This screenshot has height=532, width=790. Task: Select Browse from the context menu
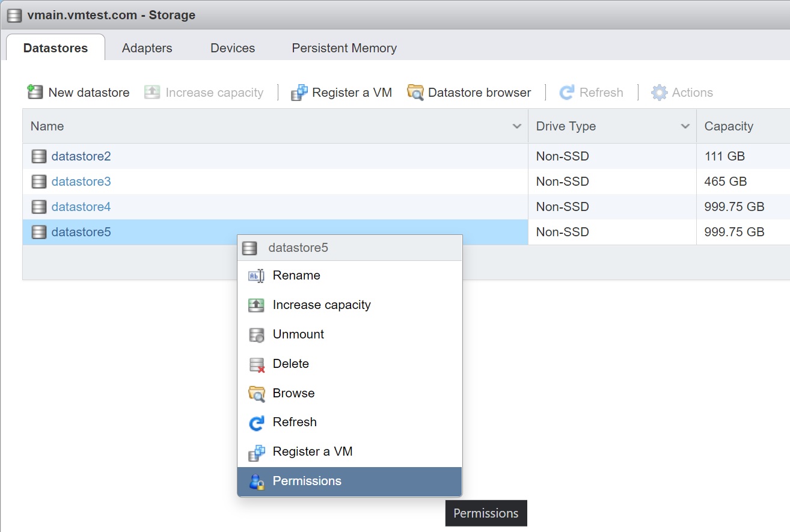tap(293, 393)
